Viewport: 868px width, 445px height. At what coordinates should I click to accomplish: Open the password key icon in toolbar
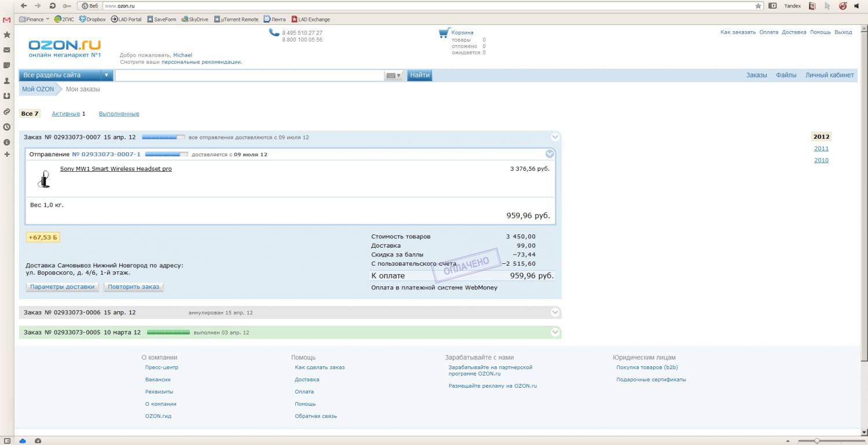[x=67, y=5]
